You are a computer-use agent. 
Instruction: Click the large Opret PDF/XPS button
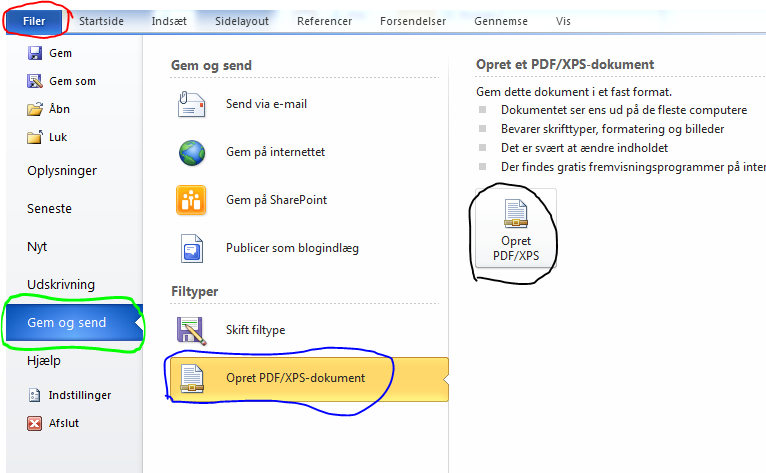point(516,228)
